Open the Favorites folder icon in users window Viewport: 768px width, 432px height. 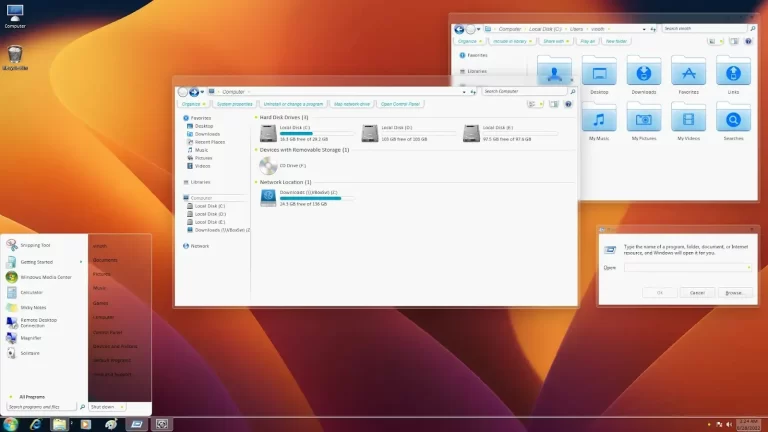click(689, 72)
